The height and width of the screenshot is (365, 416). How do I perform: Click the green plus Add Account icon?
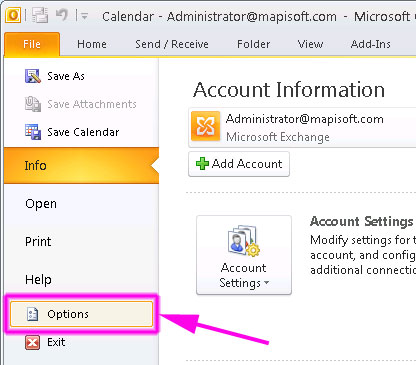pyautogui.click(x=202, y=164)
